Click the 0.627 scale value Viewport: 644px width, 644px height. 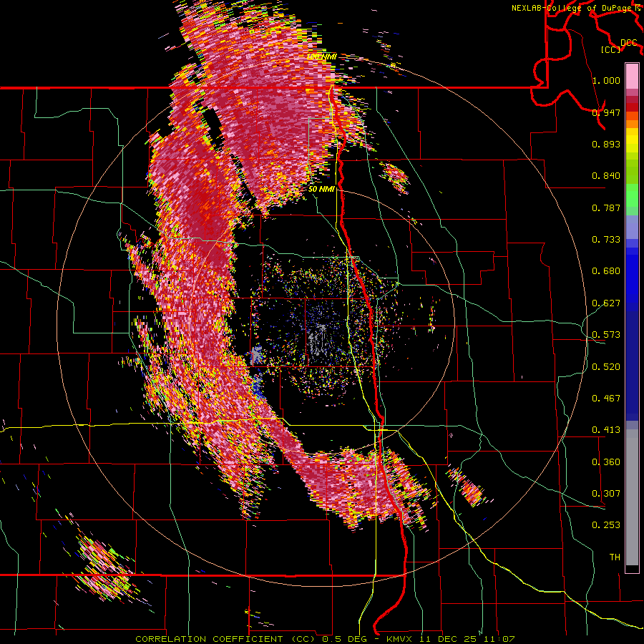click(x=606, y=303)
